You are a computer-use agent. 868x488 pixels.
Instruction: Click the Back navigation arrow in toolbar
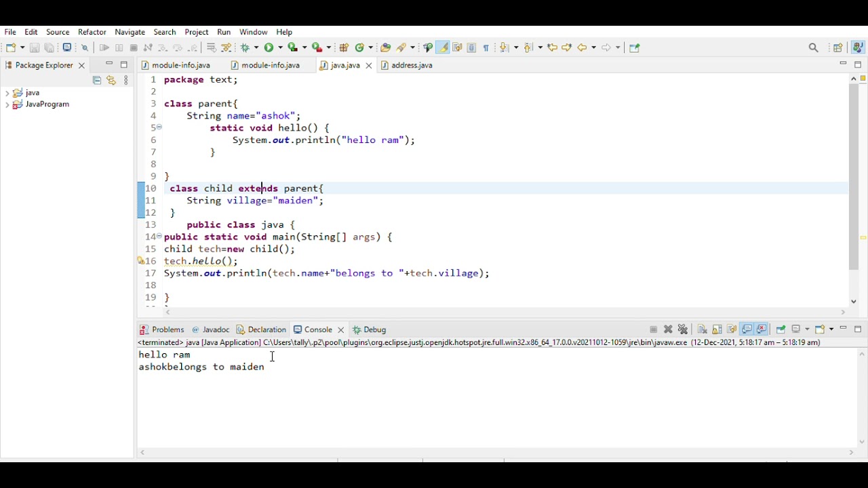(583, 47)
